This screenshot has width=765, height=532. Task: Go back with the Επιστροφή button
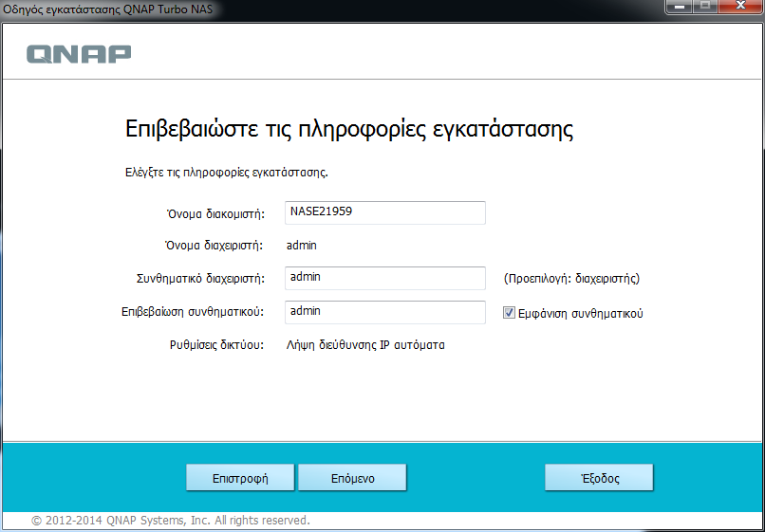pyautogui.click(x=240, y=477)
